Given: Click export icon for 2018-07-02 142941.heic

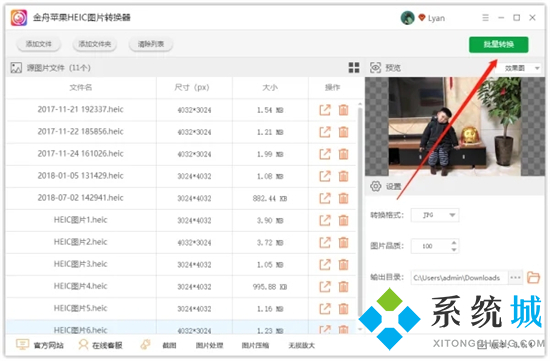Looking at the screenshot, I should pos(325,199).
